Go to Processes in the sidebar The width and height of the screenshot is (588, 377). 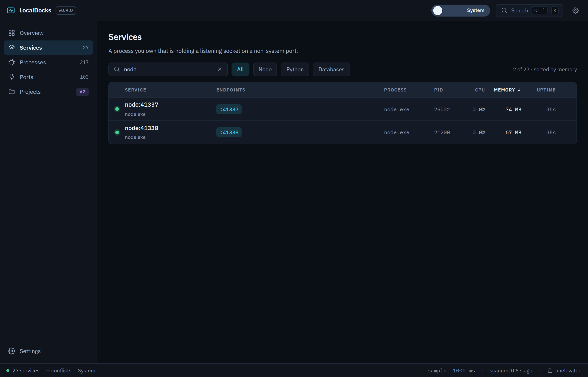pos(48,62)
